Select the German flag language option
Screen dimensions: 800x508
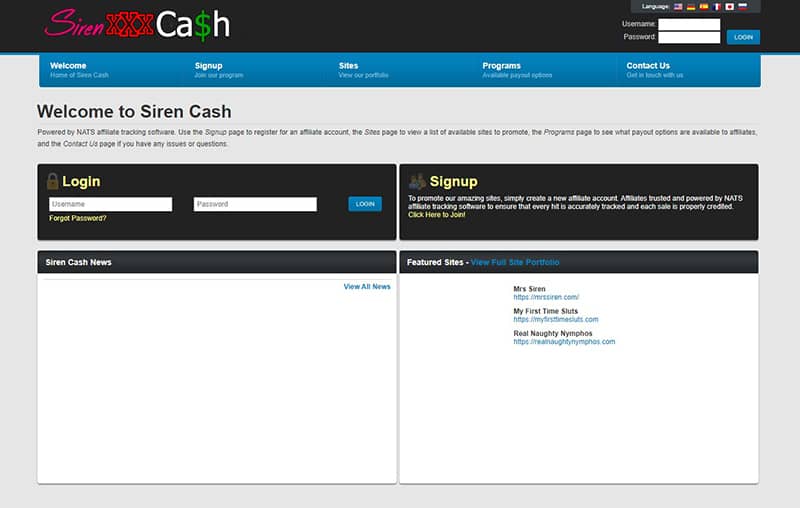point(691,7)
